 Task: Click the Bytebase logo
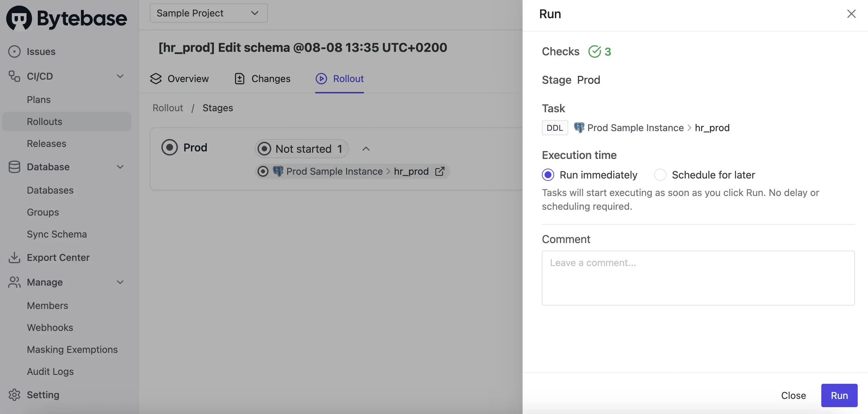tap(66, 18)
